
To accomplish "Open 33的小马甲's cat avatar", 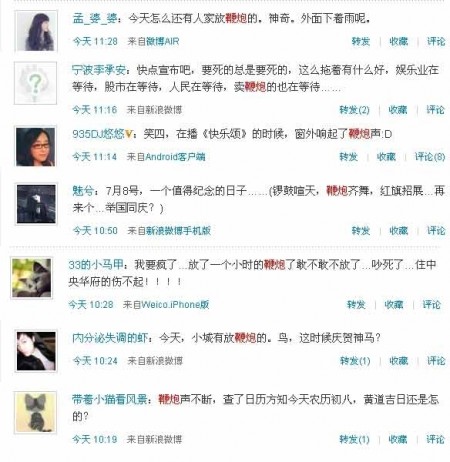I will pos(32,278).
